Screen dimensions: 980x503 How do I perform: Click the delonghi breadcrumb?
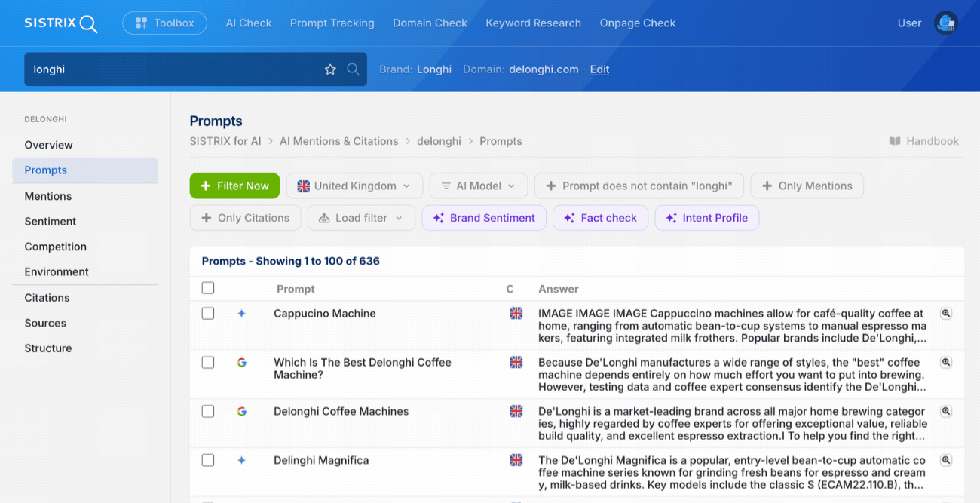click(439, 141)
